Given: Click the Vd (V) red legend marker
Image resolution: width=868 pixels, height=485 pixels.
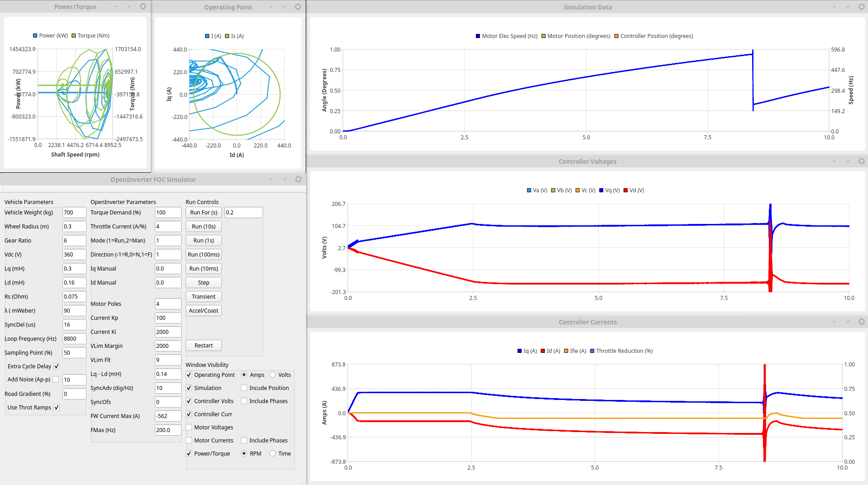Looking at the screenshot, I should (x=625, y=190).
